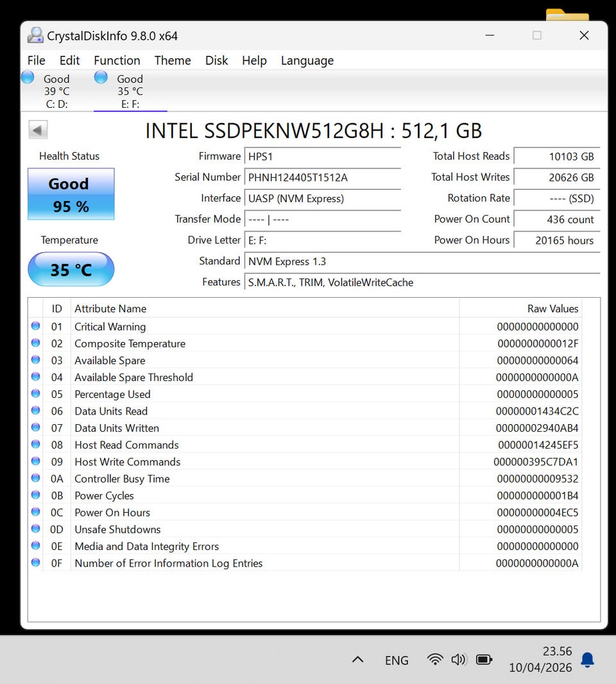Click the battery icon in system tray
The image size is (616, 684).
coord(484,660)
